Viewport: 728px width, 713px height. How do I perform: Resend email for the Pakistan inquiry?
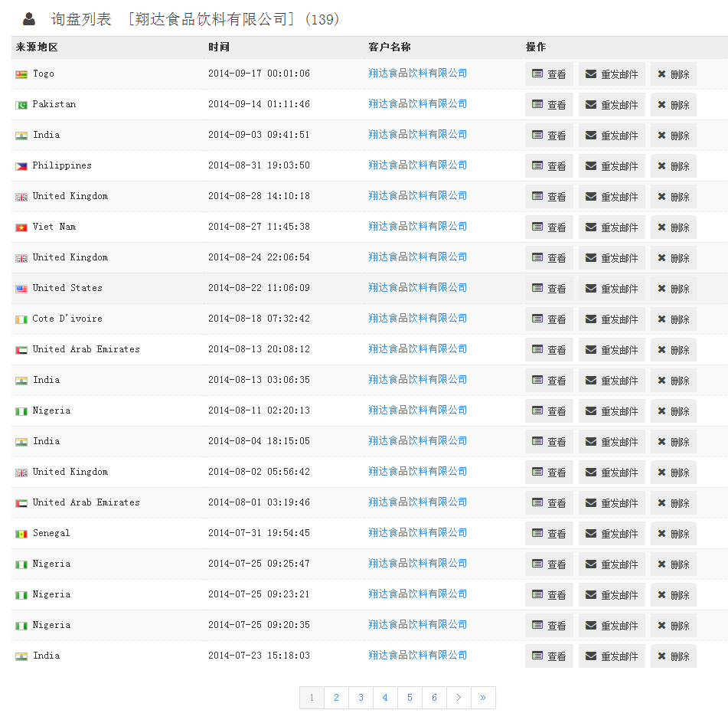[612, 105]
